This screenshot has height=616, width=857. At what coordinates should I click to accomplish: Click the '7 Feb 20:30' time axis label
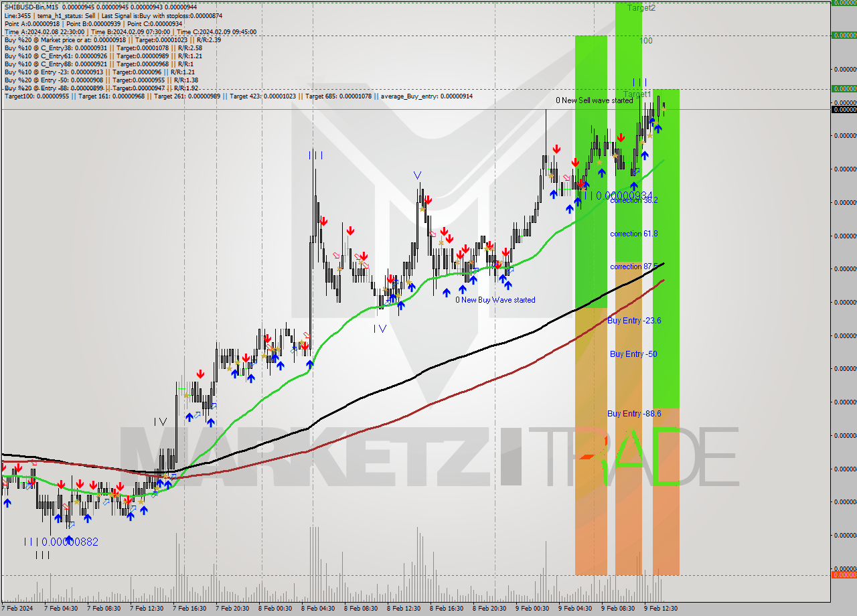(x=232, y=609)
